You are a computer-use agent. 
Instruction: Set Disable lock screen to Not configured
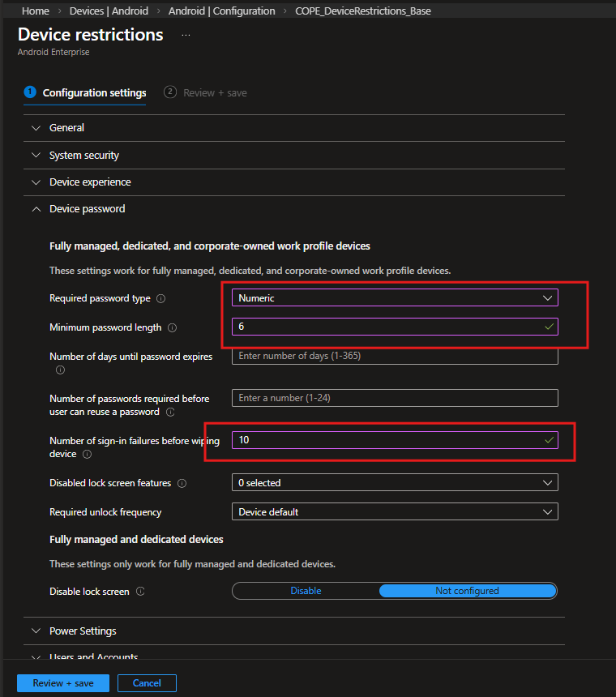[467, 591]
